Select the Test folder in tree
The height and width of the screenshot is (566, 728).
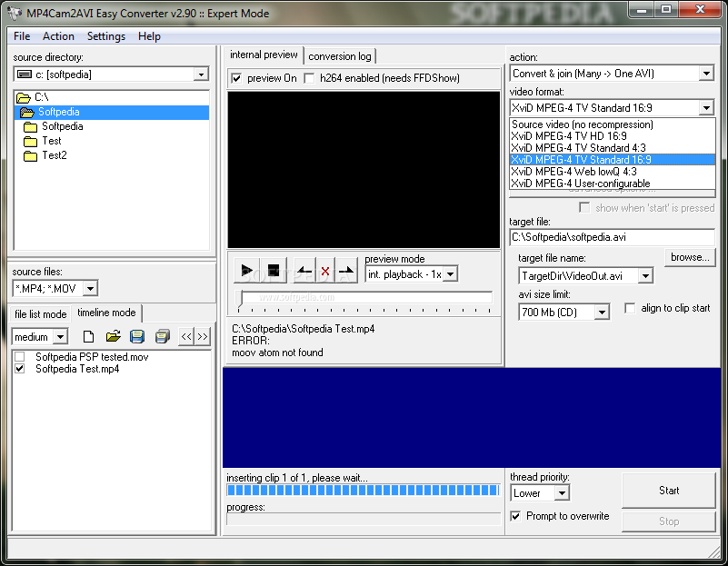[x=52, y=141]
